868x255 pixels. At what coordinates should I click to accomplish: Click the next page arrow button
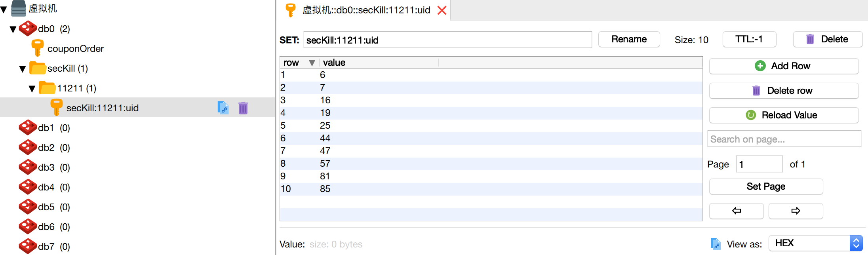796,211
